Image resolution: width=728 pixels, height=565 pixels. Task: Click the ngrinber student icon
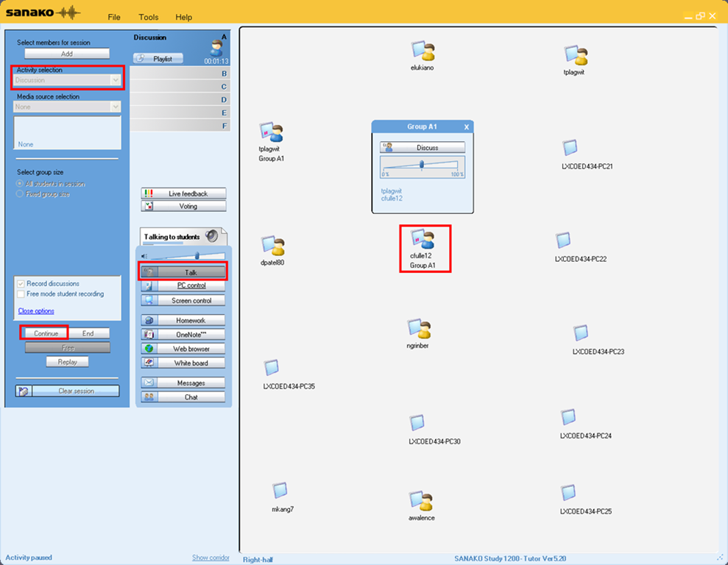coord(419,329)
